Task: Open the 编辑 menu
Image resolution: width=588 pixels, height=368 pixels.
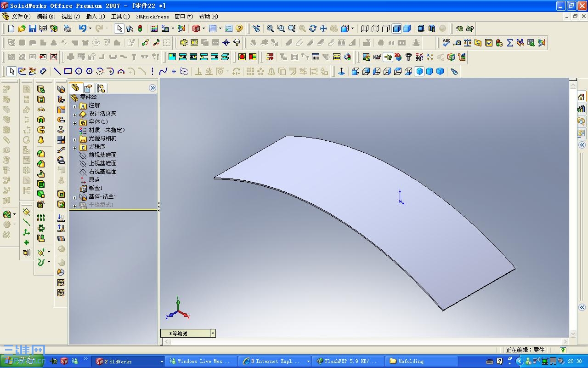Action: pyautogui.click(x=45, y=17)
